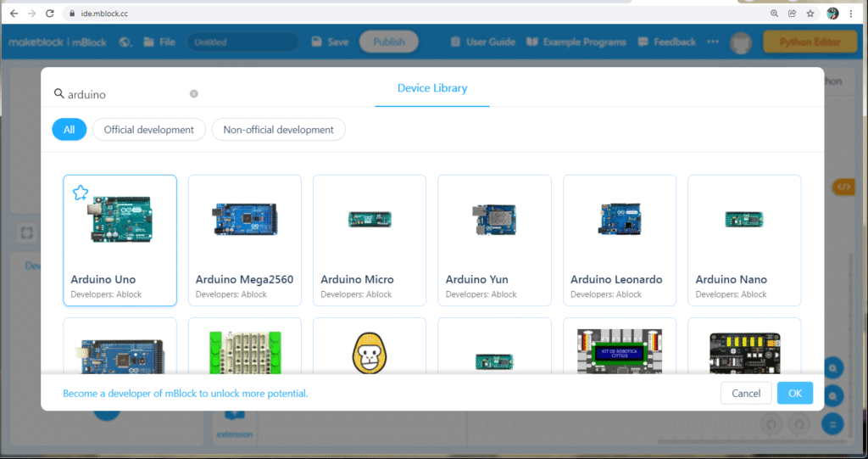Cancel the device selection dialog
This screenshot has height=459, width=868.
click(746, 394)
